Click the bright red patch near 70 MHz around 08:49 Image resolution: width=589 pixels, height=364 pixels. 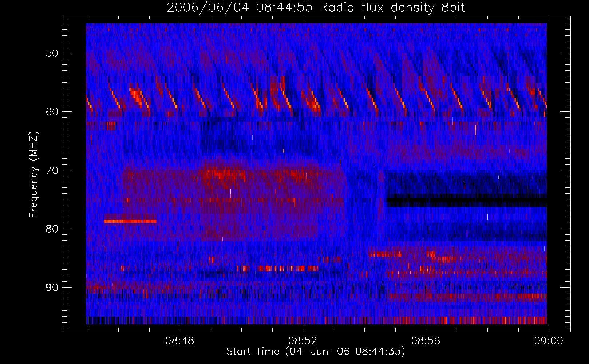[222, 173]
